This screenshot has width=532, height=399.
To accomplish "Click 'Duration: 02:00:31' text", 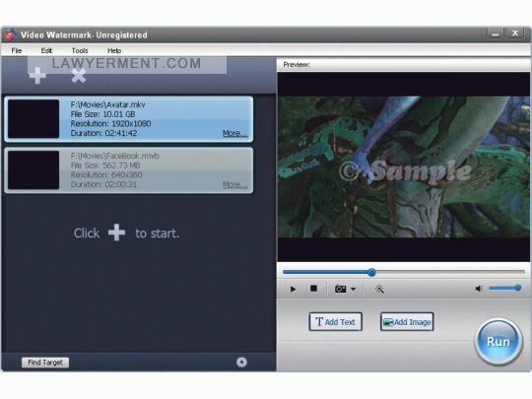I will (x=103, y=184).
